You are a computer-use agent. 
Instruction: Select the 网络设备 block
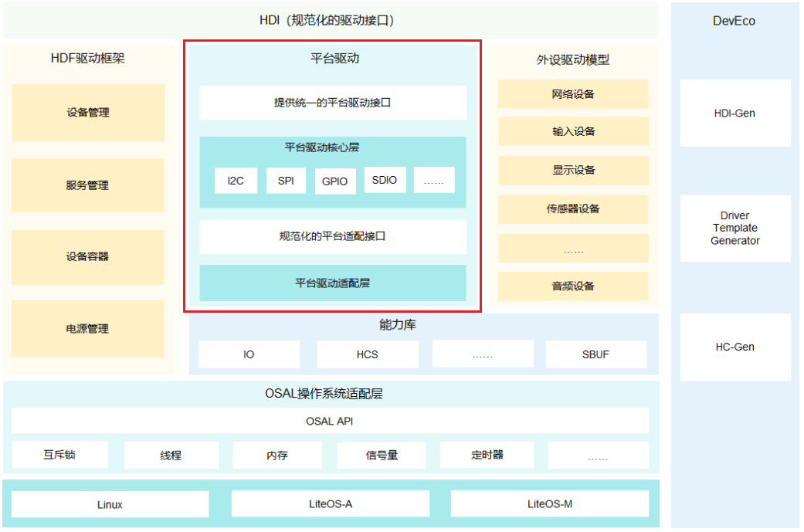[x=573, y=94]
